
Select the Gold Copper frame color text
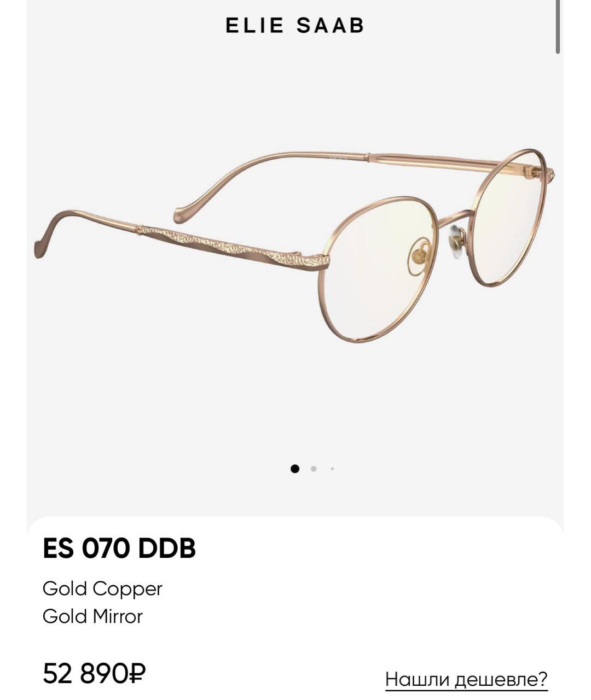[x=102, y=588]
